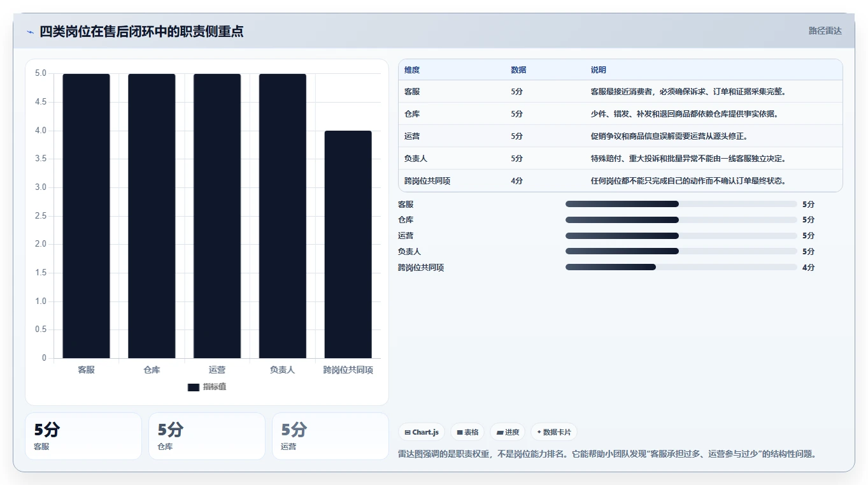Click the 仓库 bar in the chart
Viewport: 868px width, 485px height.
click(152, 216)
